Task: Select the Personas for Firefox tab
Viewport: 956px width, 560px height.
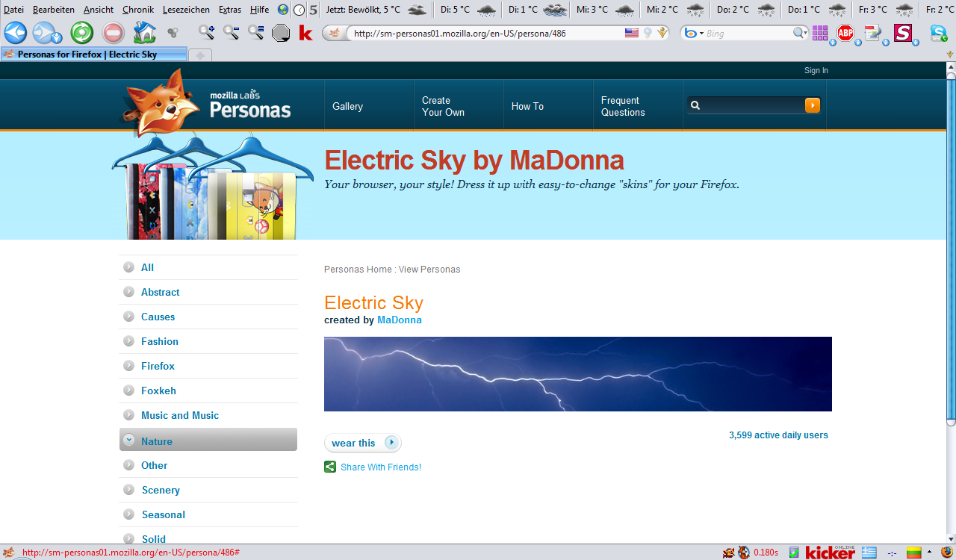Action: pos(94,55)
